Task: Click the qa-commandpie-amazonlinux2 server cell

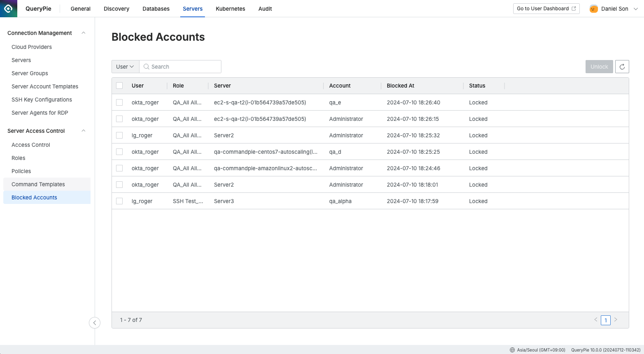Action: [x=266, y=168]
